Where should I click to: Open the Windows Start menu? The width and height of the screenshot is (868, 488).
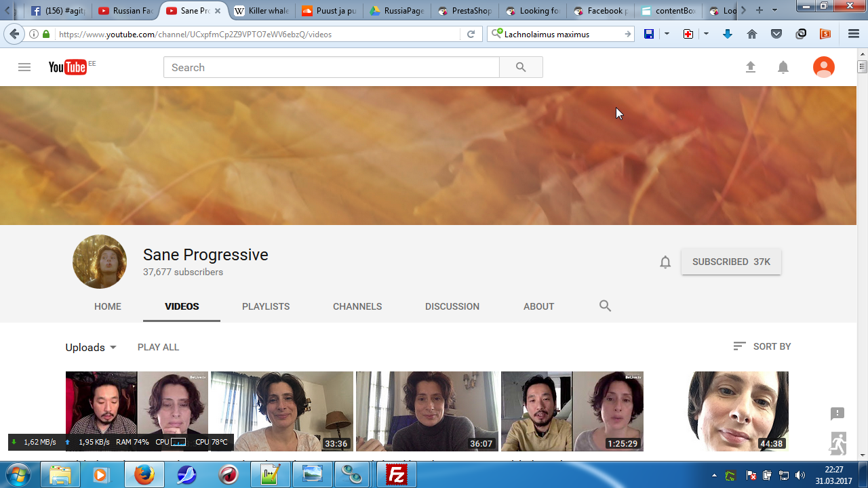click(x=18, y=474)
